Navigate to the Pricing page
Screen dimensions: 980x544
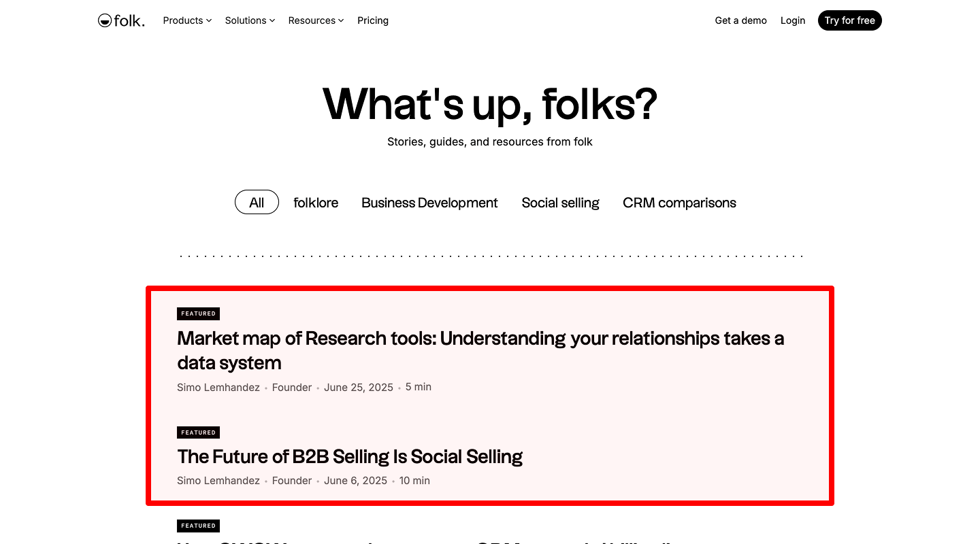(x=373, y=20)
